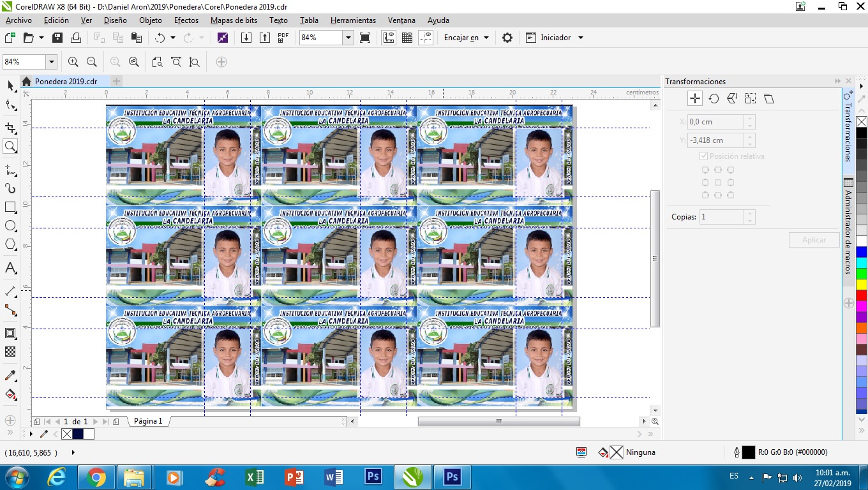
Task: Click the Import icon
Action: click(246, 38)
